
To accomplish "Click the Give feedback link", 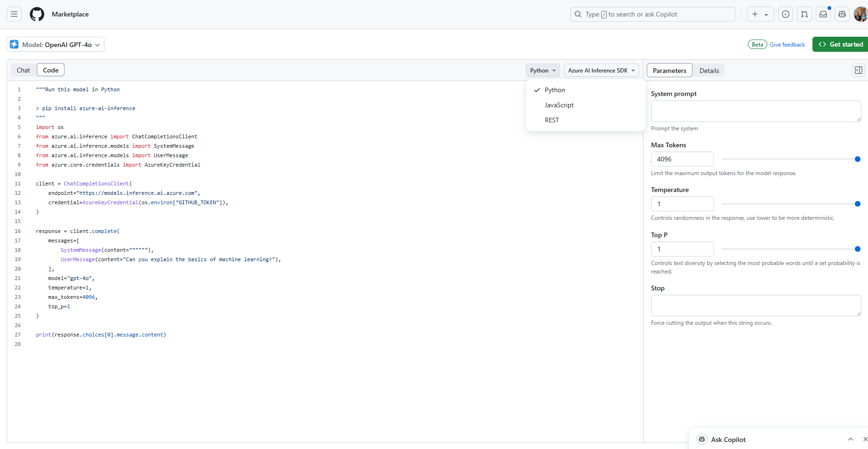I will click(787, 45).
